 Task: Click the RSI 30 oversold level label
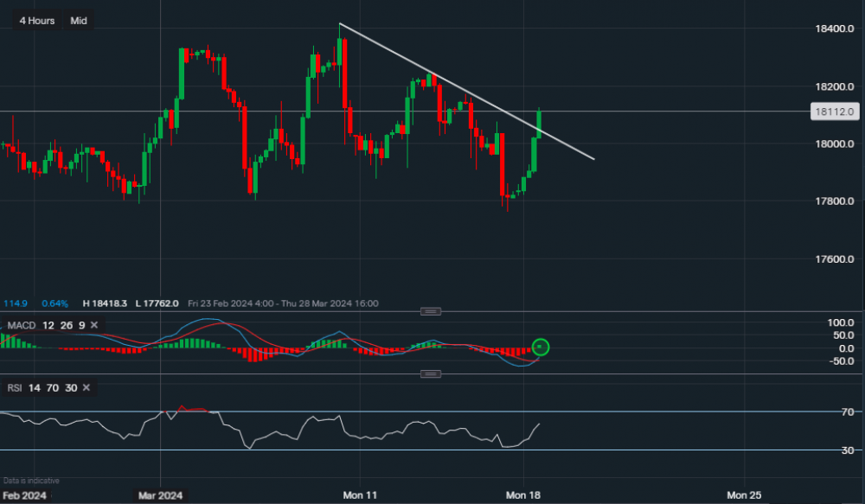(849, 450)
